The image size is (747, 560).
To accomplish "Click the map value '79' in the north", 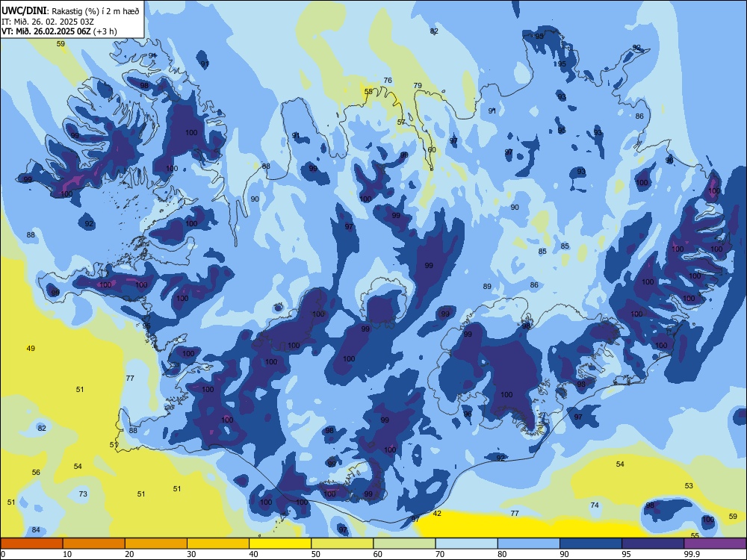I will pyautogui.click(x=418, y=85).
